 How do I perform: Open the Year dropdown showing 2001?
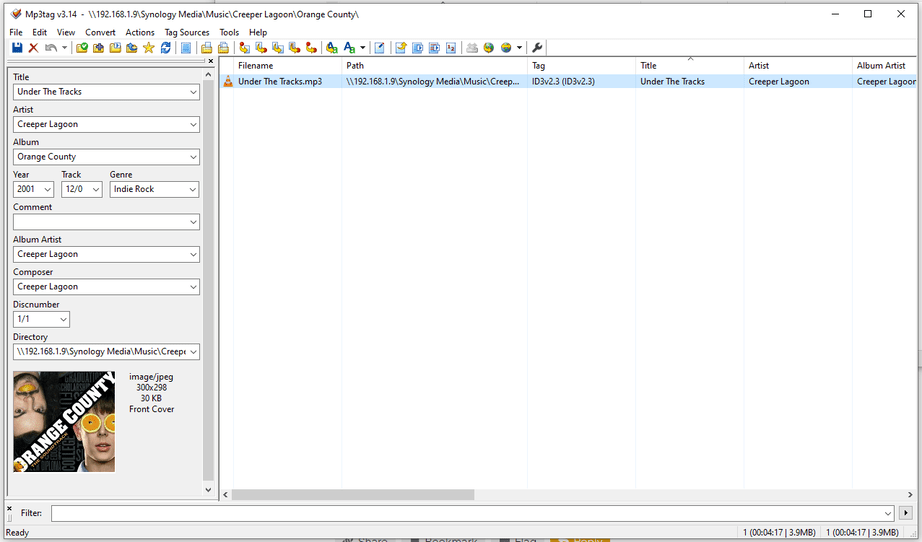point(48,189)
